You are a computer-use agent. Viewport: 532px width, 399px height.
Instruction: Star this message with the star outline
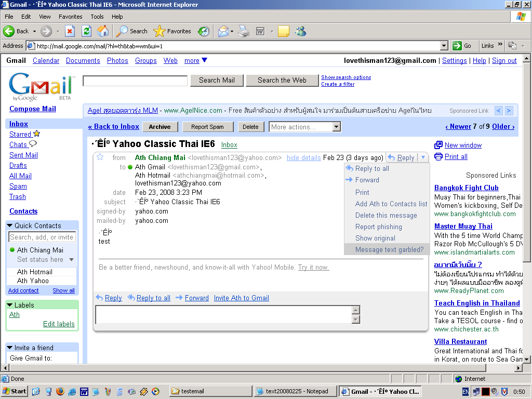pyautogui.click(x=100, y=157)
